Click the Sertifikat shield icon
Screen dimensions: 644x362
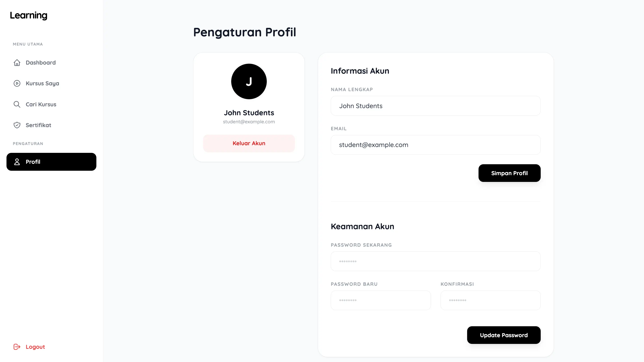pyautogui.click(x=17, y=125)
